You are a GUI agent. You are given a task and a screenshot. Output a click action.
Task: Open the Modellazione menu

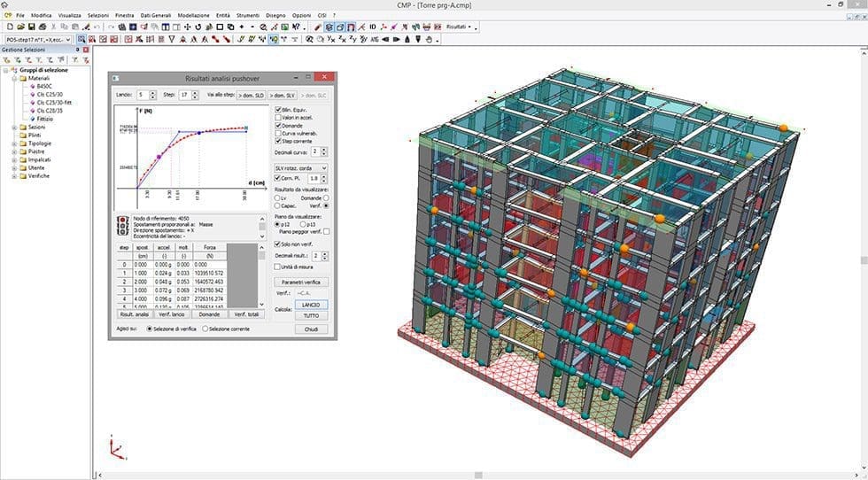194,15
